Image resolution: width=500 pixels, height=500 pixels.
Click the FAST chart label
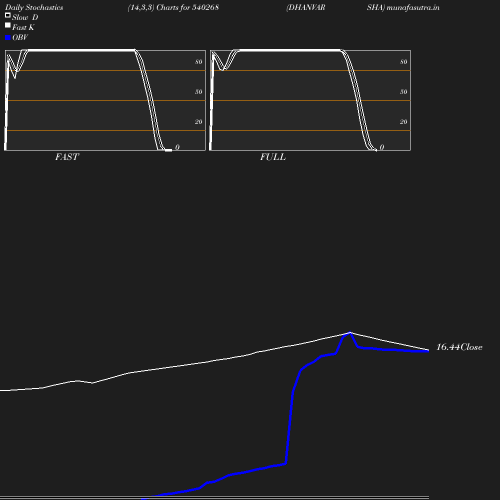pos(67,157)
